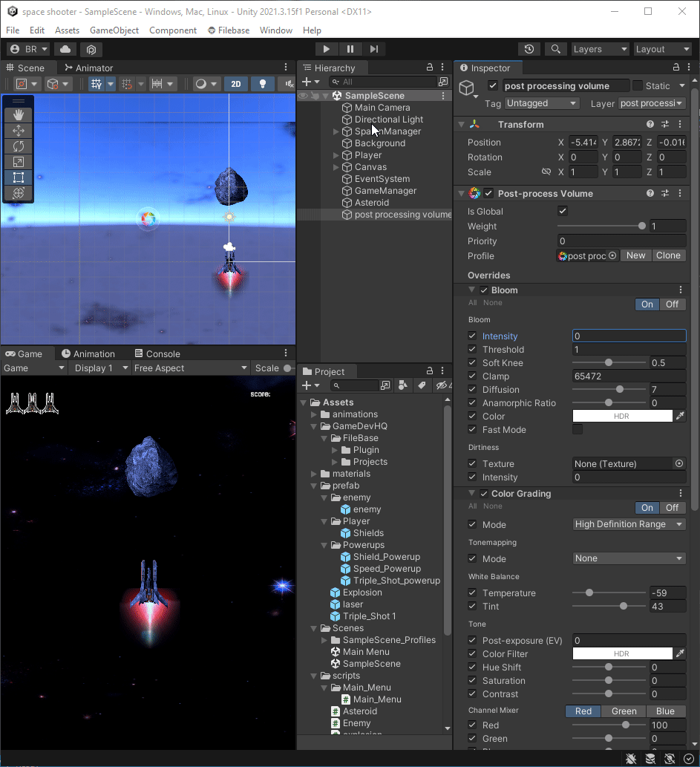
Task: Select the Rotate tool
Action: click(x=18, y=146)
